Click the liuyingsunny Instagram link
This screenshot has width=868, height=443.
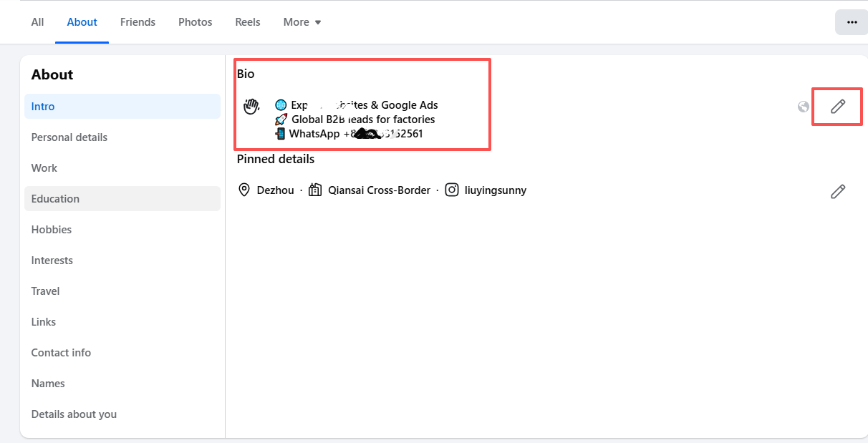point(496,190)
